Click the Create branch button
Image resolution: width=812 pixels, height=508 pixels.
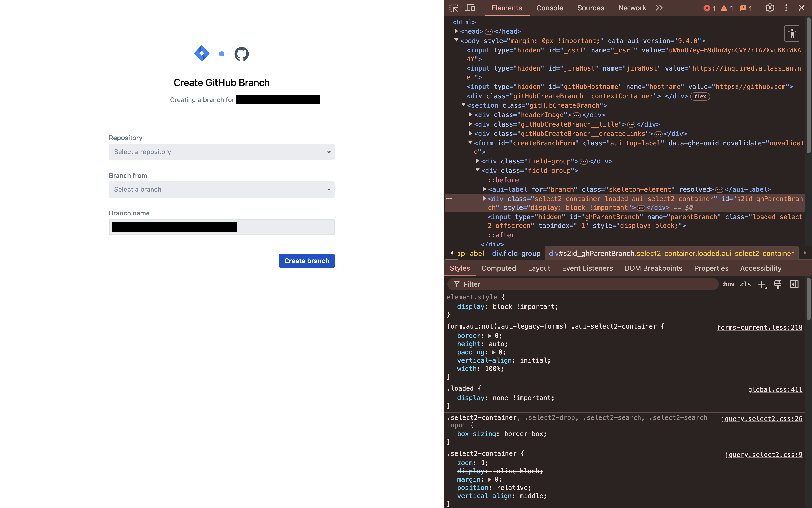pos(307,261)
